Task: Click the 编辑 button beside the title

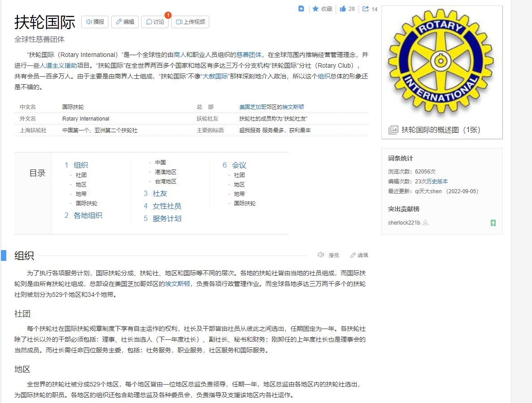Action: pyautogui.click(x=125, y=22)
